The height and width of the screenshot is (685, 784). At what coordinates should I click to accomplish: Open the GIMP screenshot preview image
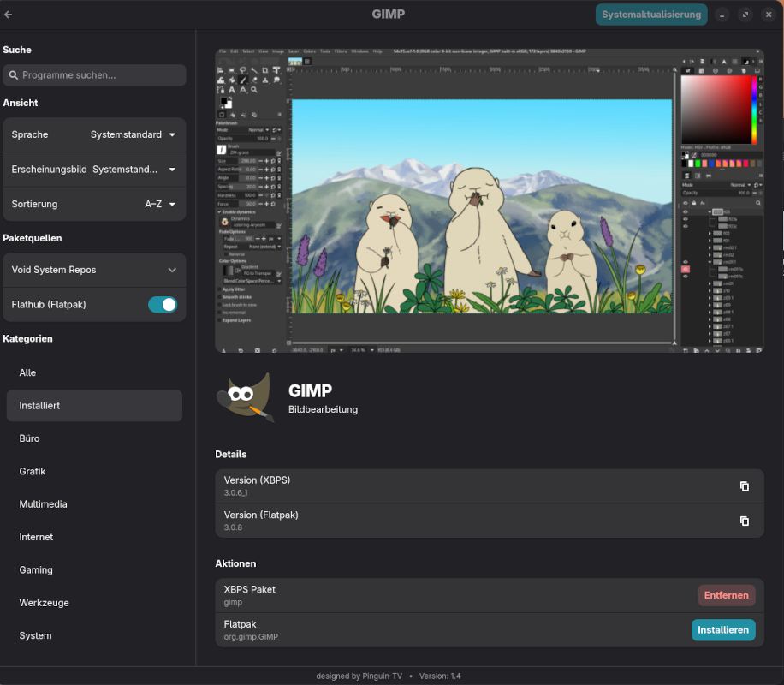pos(489,200)
